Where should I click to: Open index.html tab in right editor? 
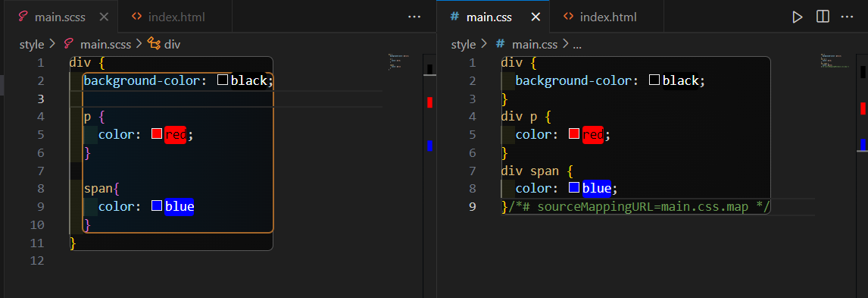tap(607, 17)
